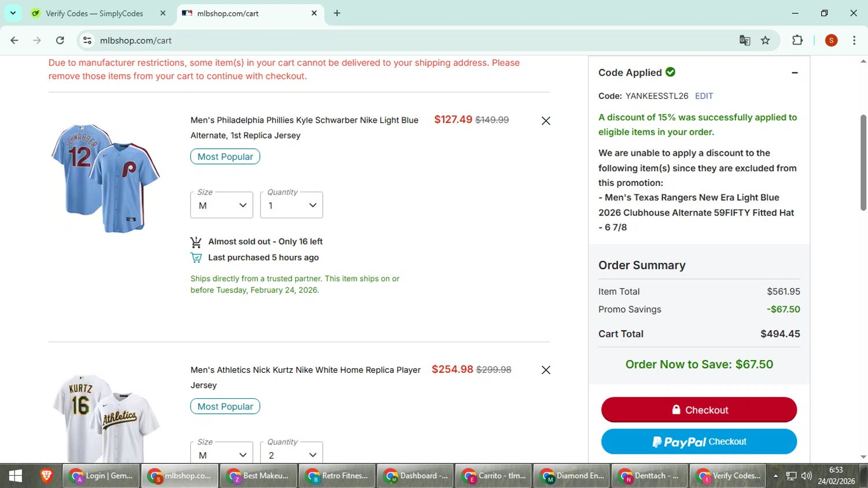Open the Chrome profile avatar

coord(832,41)
